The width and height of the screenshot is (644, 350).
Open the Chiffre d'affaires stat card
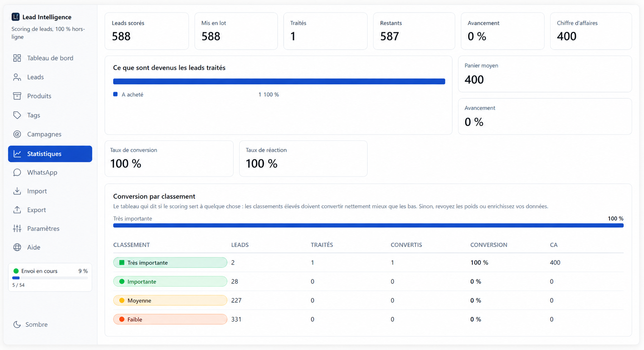coord(591,31)
